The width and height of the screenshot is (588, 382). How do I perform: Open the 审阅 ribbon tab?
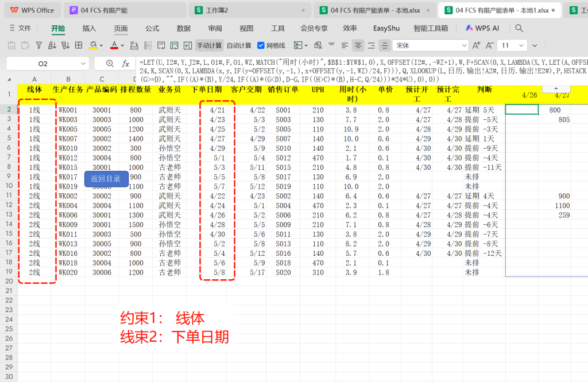tap(215, 29)
